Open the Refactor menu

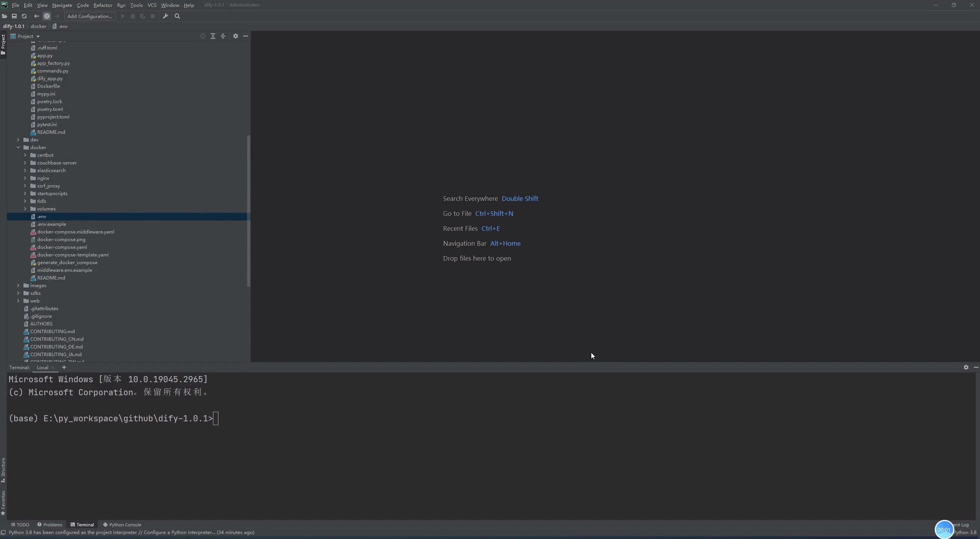[103, 5]
